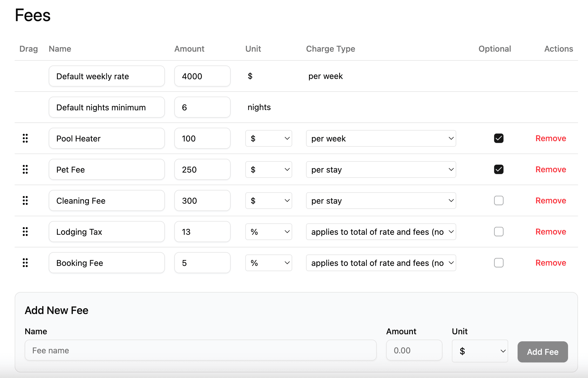Click the Lodging Tax drag handle
Screen dimensions: 588x378
tap(25, 232)
